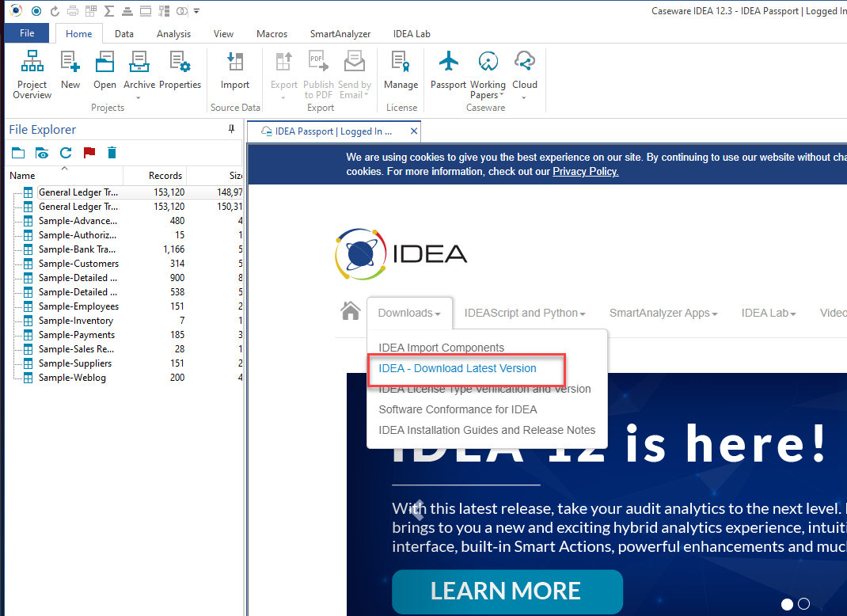The width and height of the screenshot is (847, 616).
Task: Click the table icon beside Sample-Weblog
Action: click(28, 378)
